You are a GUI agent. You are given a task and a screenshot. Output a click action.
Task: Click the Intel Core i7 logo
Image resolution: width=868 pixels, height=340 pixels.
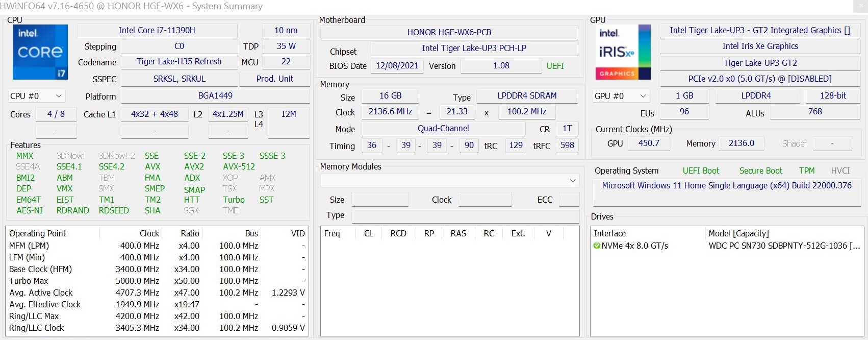click(x=40, y=52)
